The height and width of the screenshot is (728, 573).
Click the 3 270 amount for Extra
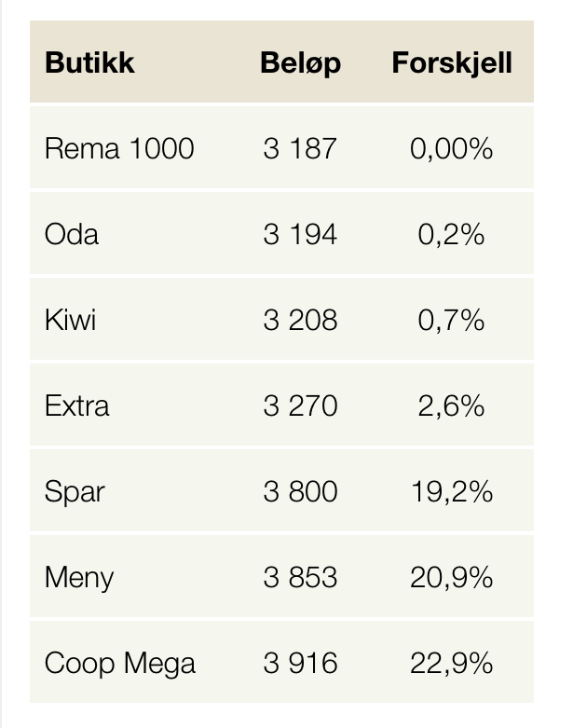pos(300,405)
